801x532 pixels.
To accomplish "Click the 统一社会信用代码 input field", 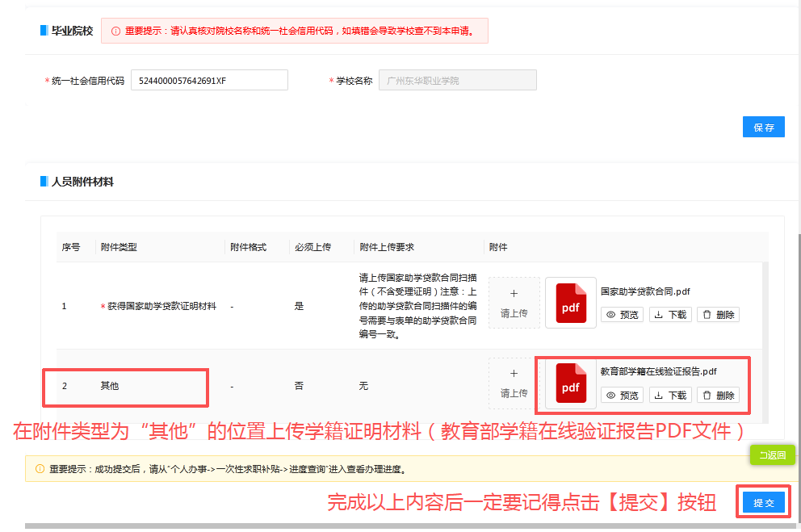I will tap(209, 80).
